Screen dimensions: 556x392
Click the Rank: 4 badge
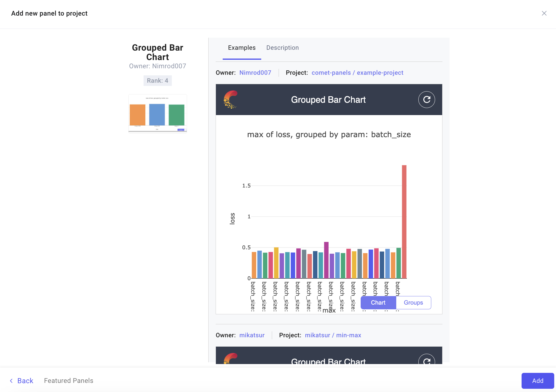157,80
